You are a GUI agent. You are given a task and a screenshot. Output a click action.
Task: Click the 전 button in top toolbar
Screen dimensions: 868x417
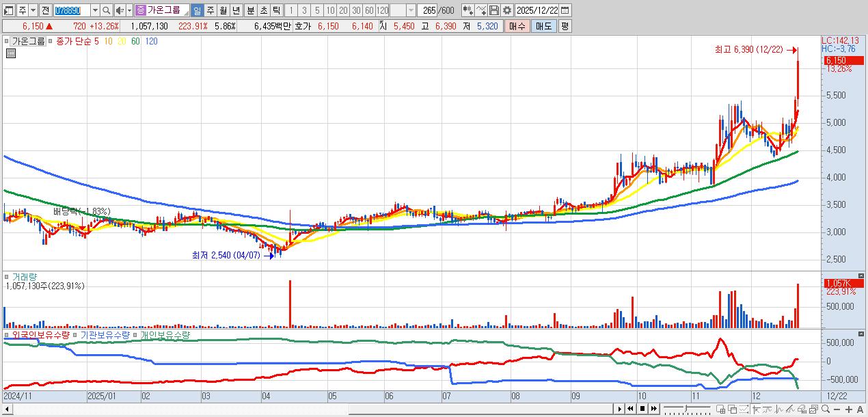[45, 10]
